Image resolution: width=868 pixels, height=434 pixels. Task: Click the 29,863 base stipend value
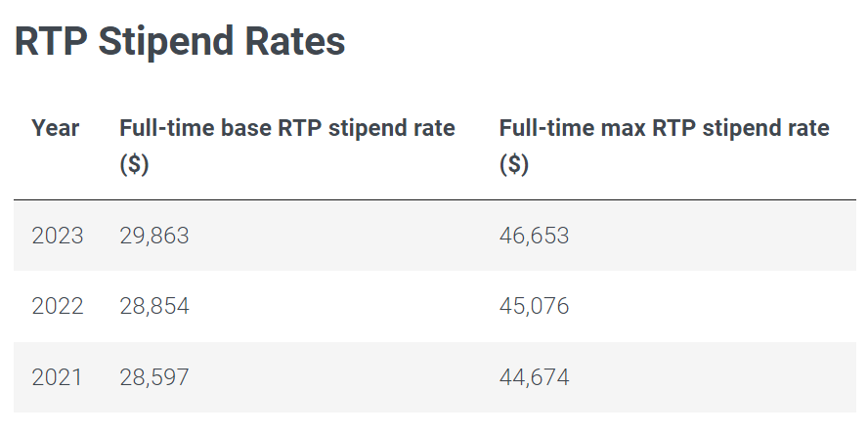tap(153, 236)
